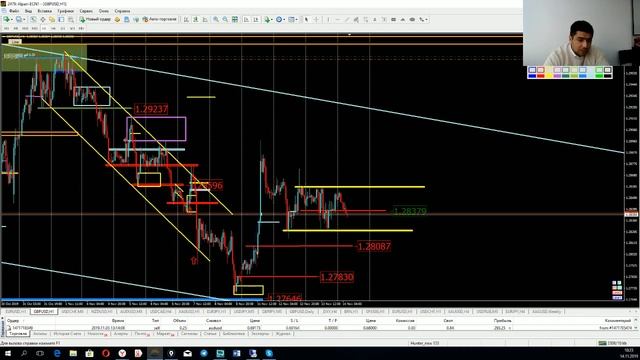Open the indicators list icon

pyautogui.click(x=267, y=20)
